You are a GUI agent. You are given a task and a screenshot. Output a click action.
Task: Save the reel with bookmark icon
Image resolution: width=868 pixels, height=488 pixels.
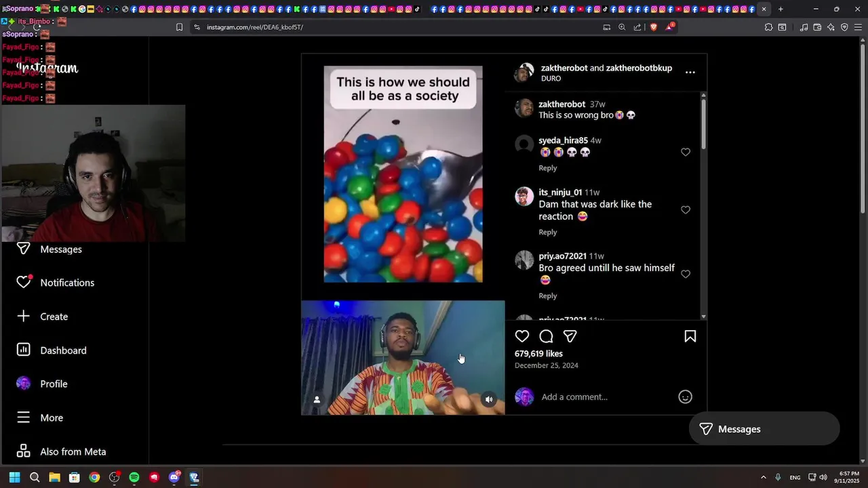(690, 336)
